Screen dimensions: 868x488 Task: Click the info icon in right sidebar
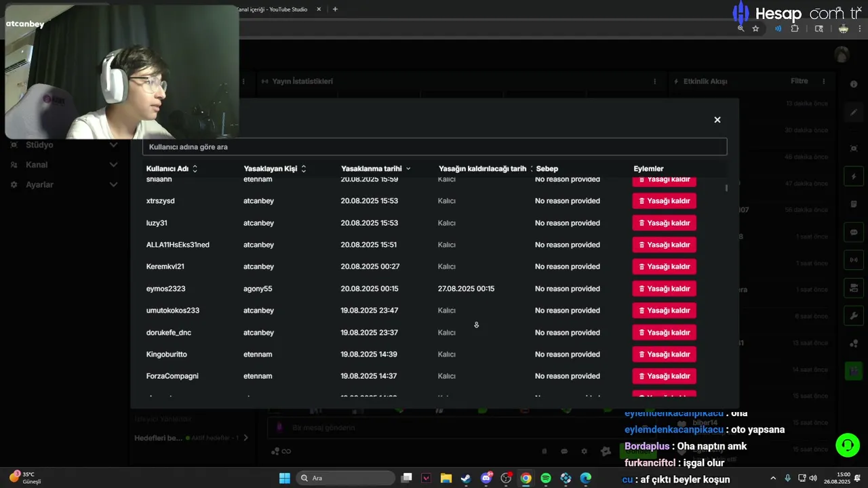point(854,84)
